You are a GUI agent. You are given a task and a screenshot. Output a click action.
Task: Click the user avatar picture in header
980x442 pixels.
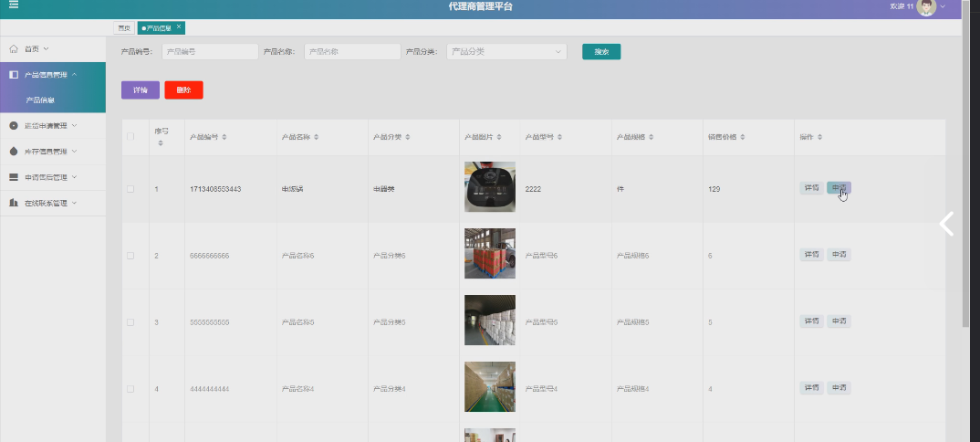(926, 7)
